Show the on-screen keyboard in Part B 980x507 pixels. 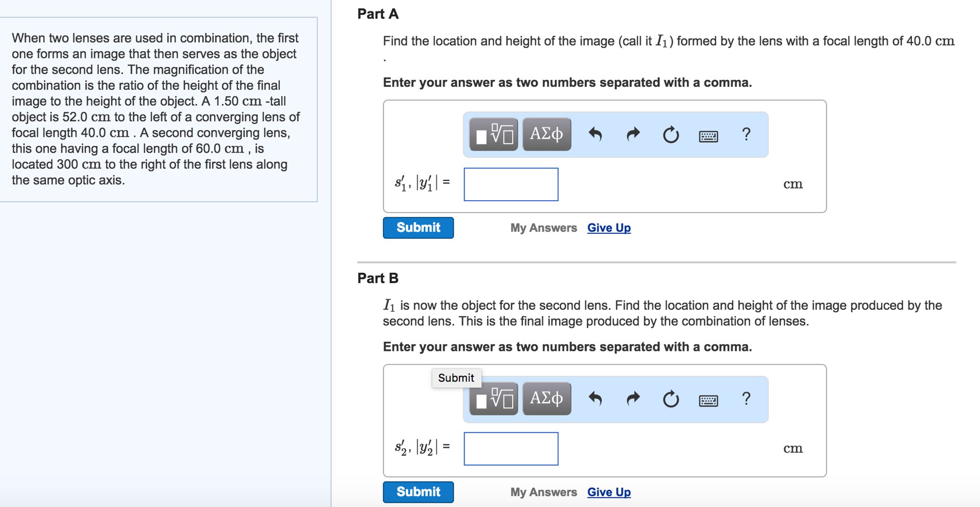click(x=709, y=400)
